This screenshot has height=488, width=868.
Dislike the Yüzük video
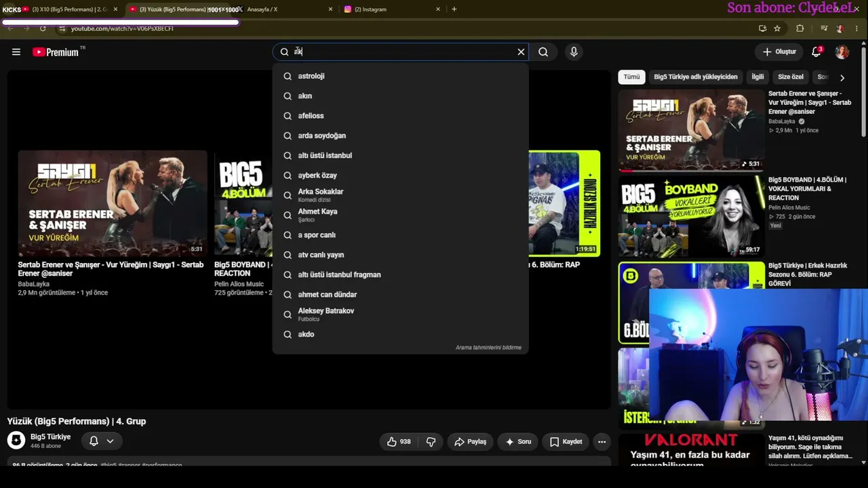(x=431, y=442)
